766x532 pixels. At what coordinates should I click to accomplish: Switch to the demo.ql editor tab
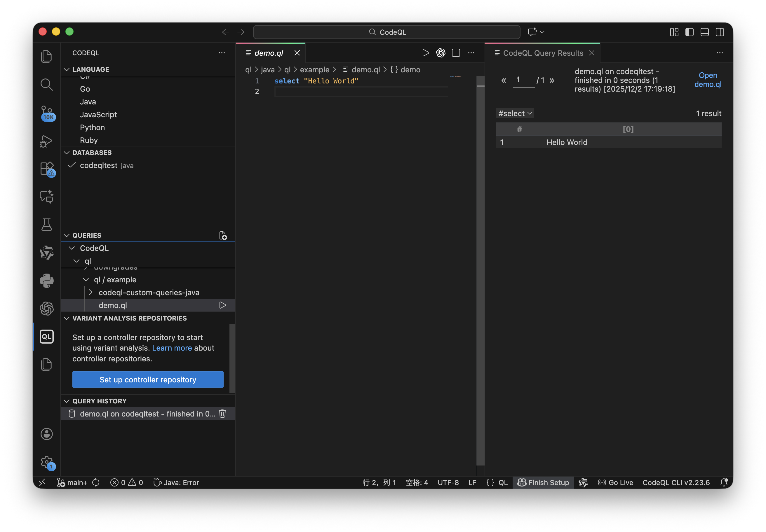point(269,53)
